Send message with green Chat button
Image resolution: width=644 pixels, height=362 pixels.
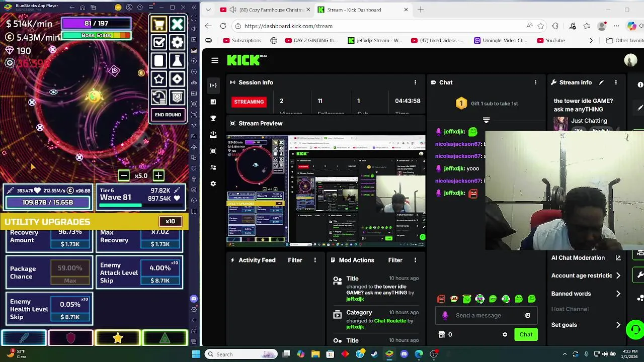[526, 334]
